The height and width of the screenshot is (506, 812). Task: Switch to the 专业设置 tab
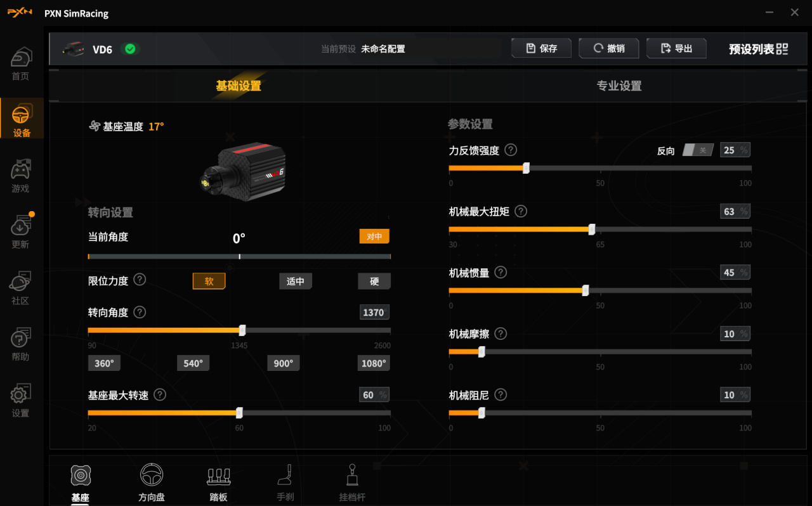619,86
